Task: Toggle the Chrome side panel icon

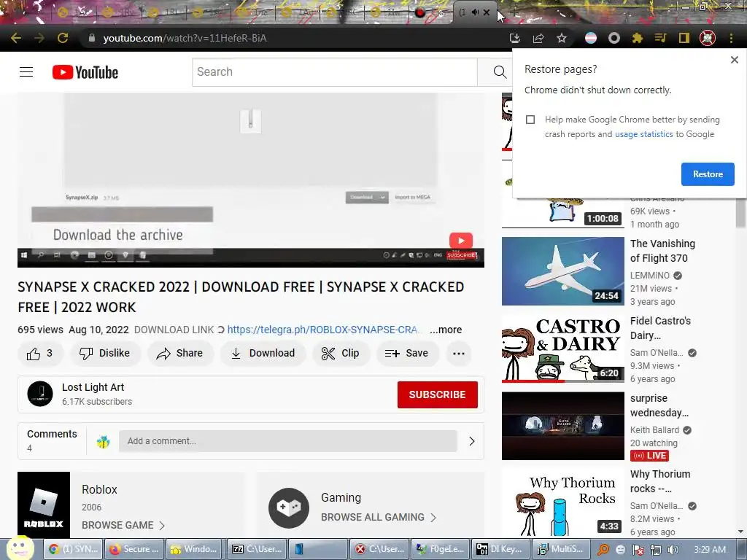Action: pos(684,38)
